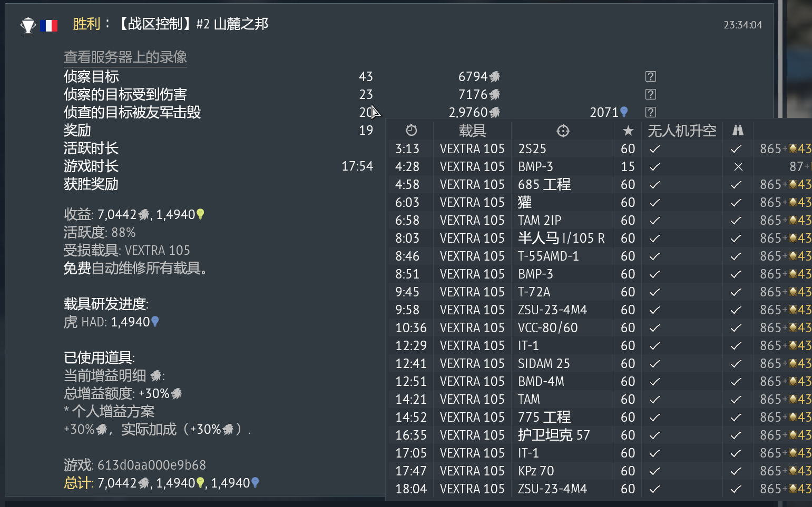This screenshot has width=812, height=507.
Task: Click the timestamp 23:34:04
Action: pyautogui.click(x=743, y=25)
